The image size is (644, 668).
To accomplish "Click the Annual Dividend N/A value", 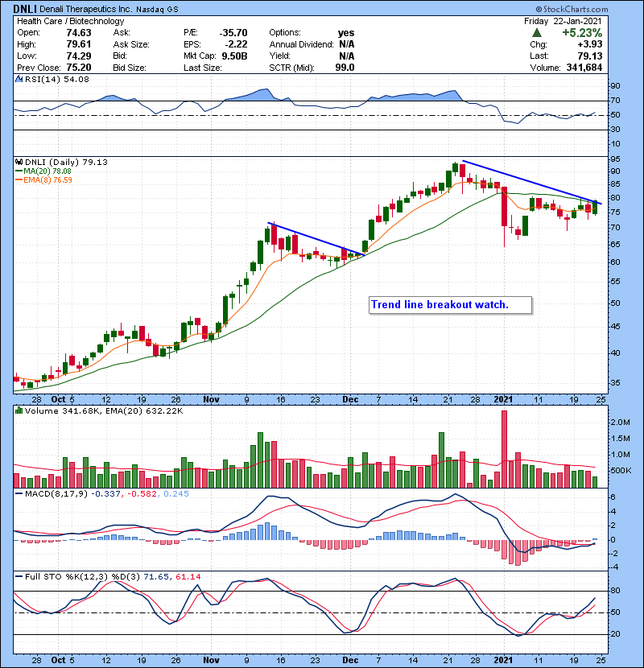I will click(346, 44).
